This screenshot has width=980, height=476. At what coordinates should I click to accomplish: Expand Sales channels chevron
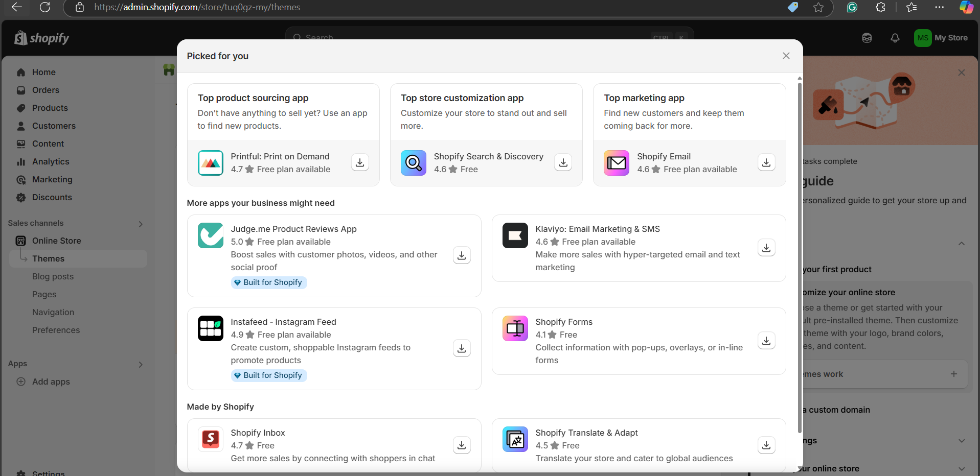tap(141, 224)
